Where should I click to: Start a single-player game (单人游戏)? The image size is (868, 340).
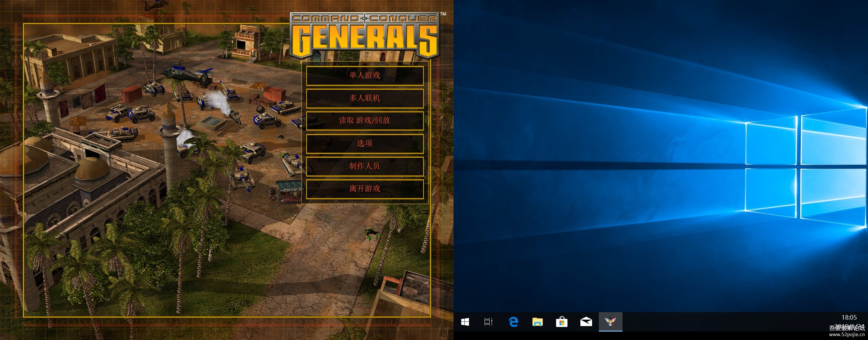[x=365, y=75]
